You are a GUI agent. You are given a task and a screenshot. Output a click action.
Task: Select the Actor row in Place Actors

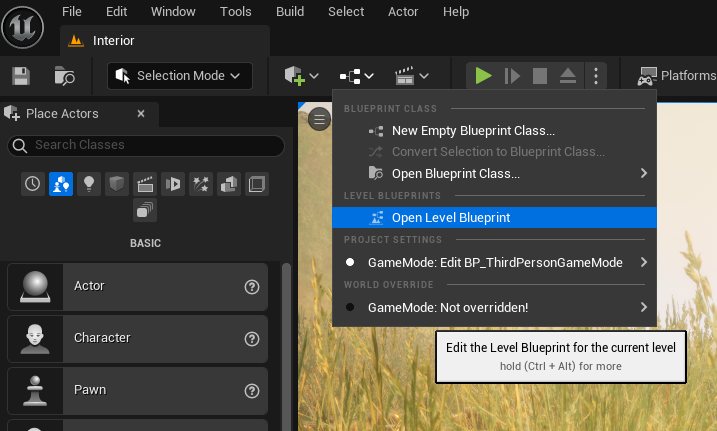click(138, 287)
